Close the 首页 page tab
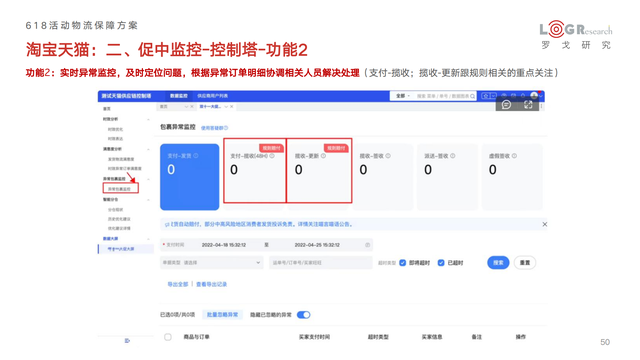Image resolution: width=640 pixels, height=360 pixels. pos(192,107)
